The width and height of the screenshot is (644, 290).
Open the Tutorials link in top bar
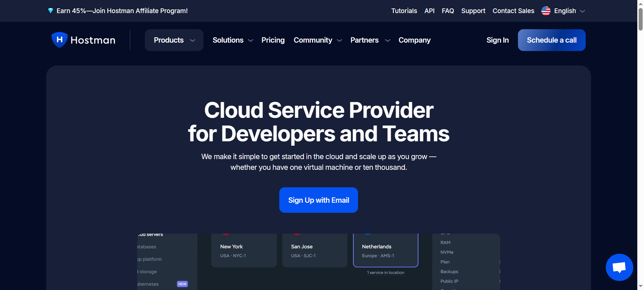tap(404, 11)
